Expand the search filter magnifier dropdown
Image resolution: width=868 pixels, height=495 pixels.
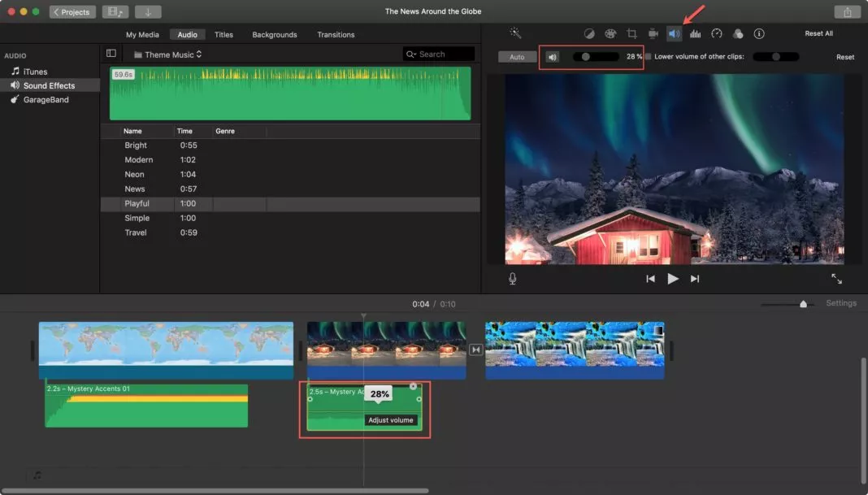412,54
